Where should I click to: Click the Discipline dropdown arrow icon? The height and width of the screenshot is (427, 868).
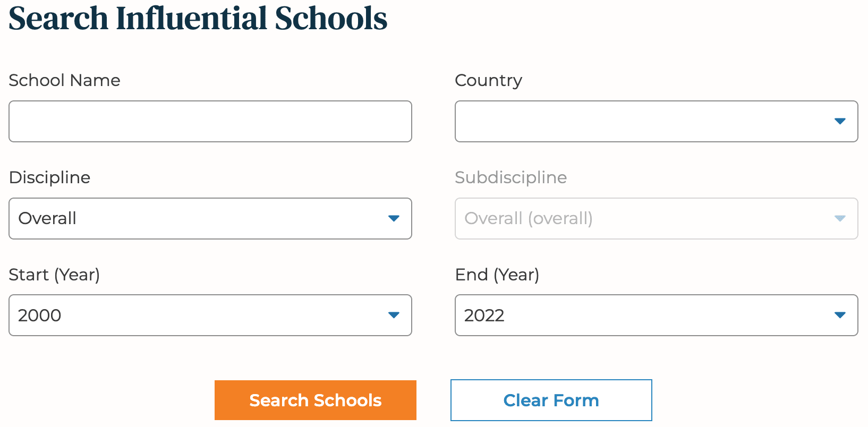point(394,218)
